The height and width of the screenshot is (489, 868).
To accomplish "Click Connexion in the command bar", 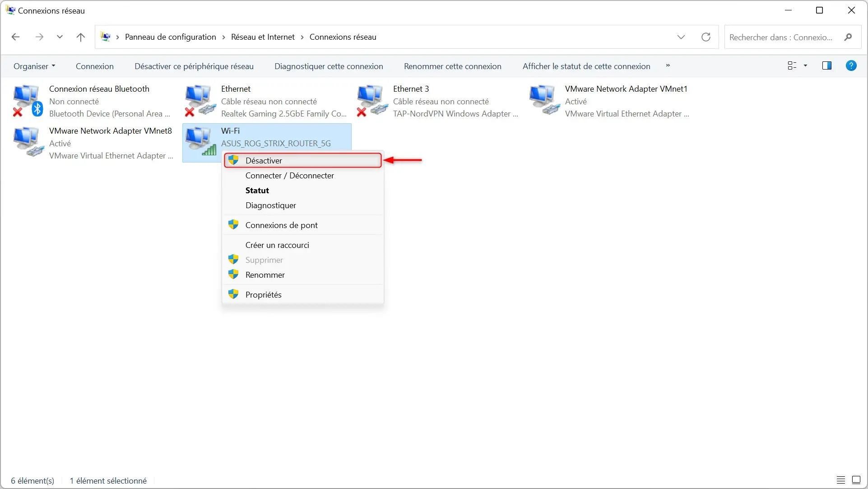I will pyautogui.click(x=95, y=66).
